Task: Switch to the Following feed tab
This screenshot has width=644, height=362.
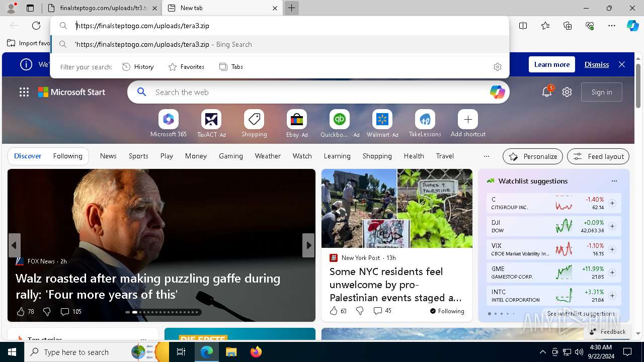Action: click(x=68, y=156)
